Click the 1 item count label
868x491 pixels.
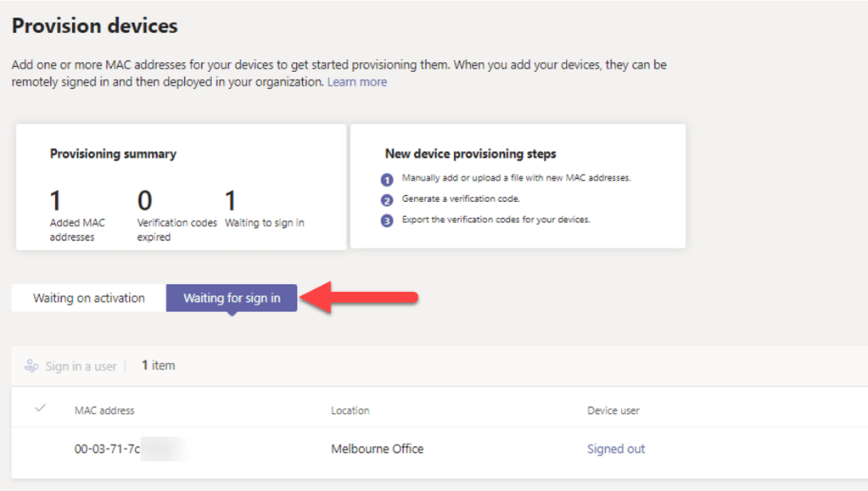(x=158, y=365)
